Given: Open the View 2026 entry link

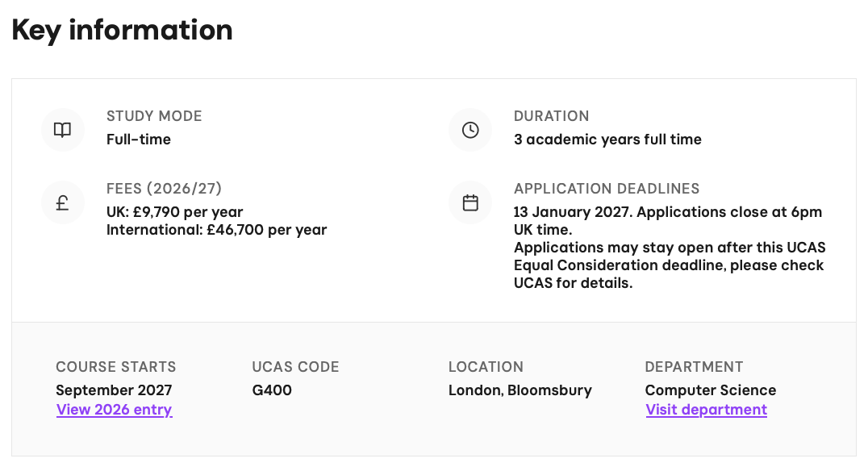Looking at the screenshot, I should pos(114,410).
